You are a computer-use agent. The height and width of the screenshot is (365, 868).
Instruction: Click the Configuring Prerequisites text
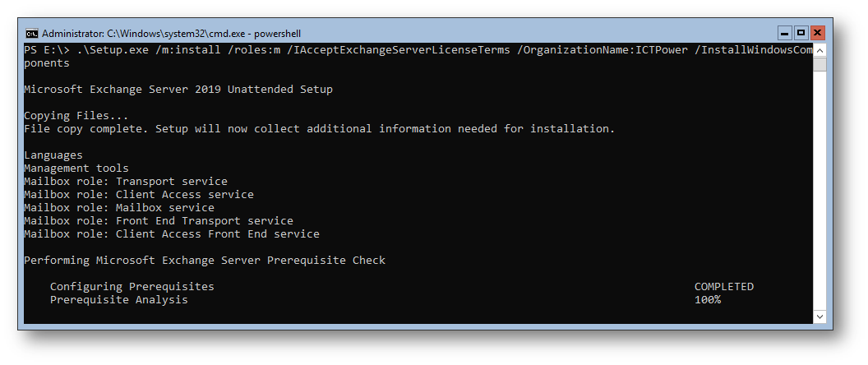132,287
